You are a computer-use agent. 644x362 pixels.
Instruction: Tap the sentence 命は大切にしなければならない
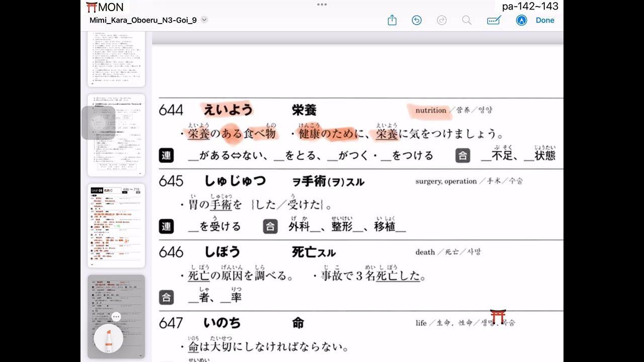pyautogui.click(x=268, y=347)
